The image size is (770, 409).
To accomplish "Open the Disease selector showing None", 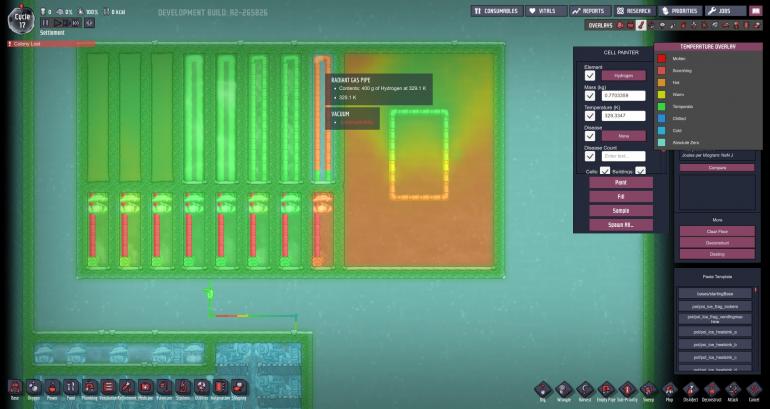I will (623, 135).
